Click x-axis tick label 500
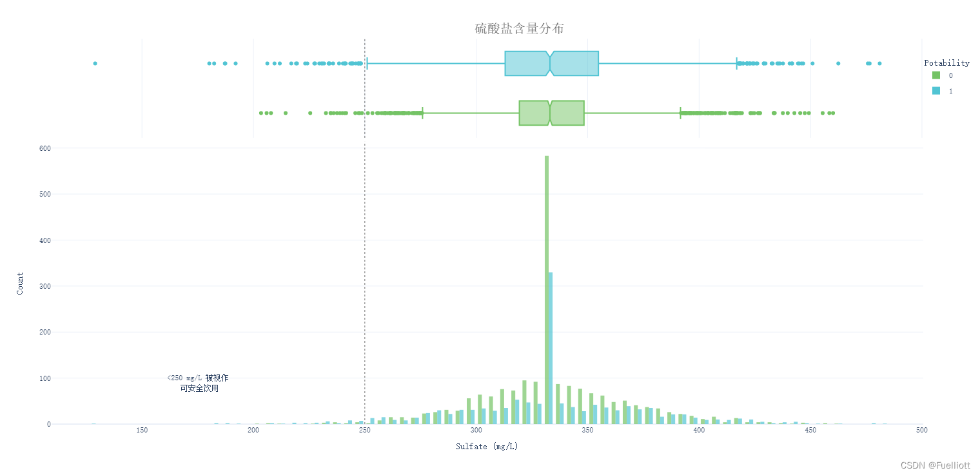Screen dimensions: 980x475 coord(922,430)
